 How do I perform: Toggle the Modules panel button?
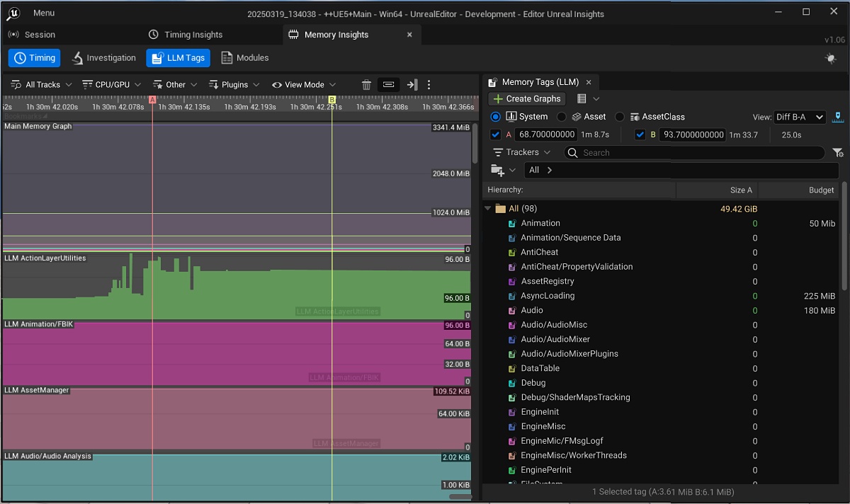(x=245, y=58)
